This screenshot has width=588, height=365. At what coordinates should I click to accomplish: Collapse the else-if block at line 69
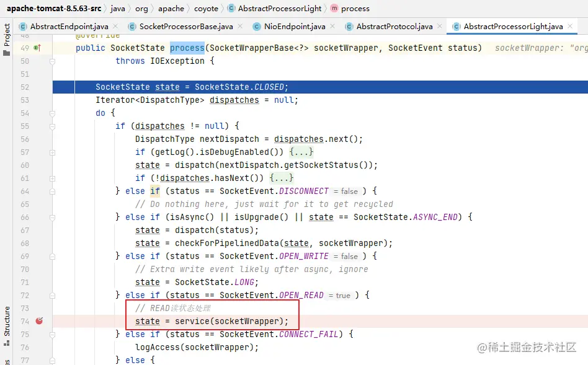53,257
